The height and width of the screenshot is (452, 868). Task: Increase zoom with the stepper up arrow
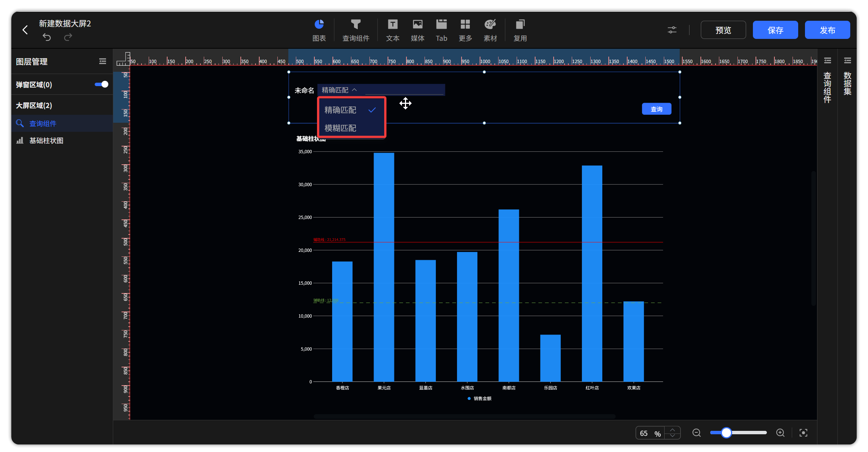pos(673,430)
